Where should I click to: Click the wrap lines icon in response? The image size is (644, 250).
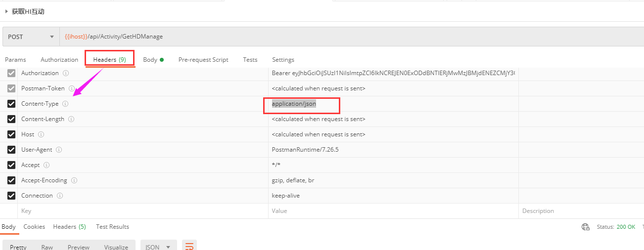tap(189, 246)
